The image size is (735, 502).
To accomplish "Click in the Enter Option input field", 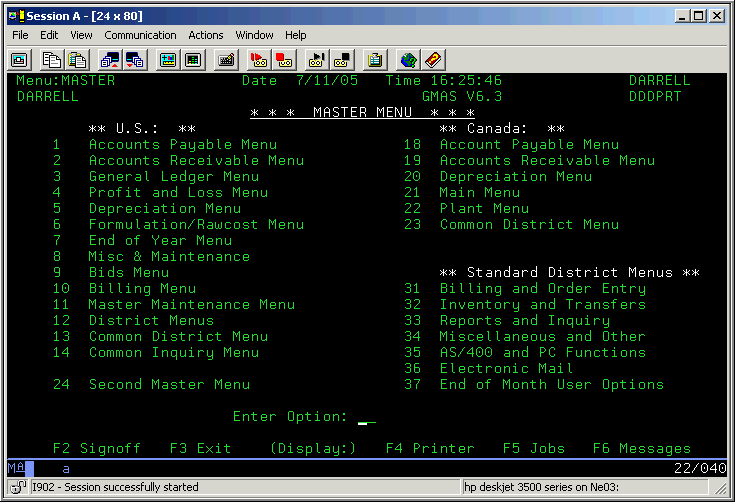I will coord(367,417).
